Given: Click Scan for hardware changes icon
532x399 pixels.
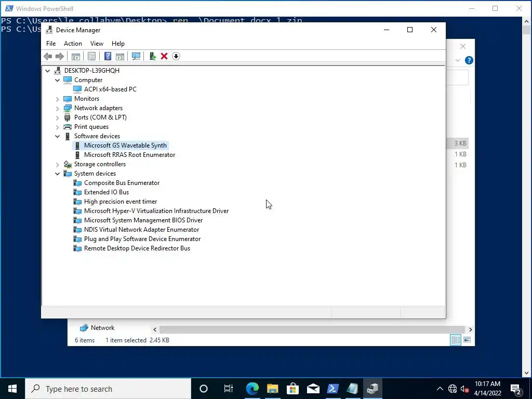Looking at the screenshot, I should [136, 56].
